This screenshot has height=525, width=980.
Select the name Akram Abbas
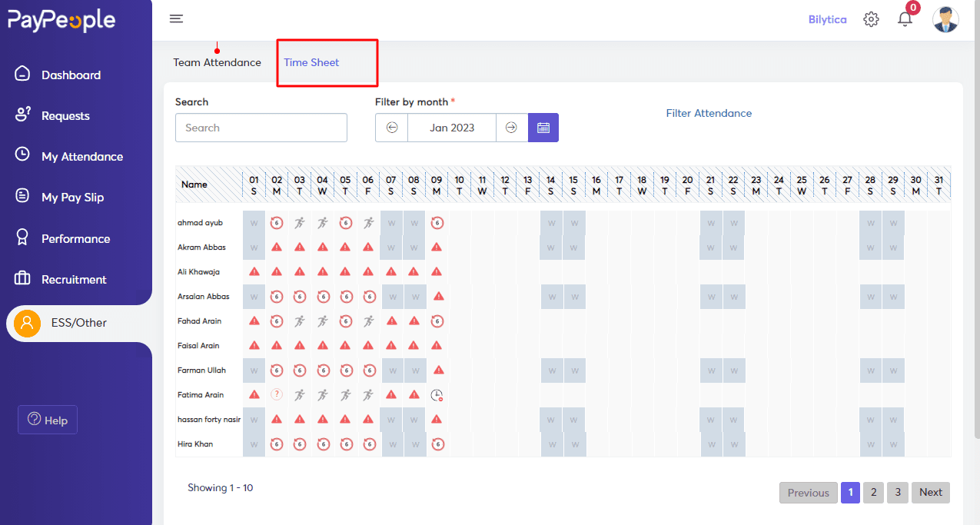click(200, 248)
